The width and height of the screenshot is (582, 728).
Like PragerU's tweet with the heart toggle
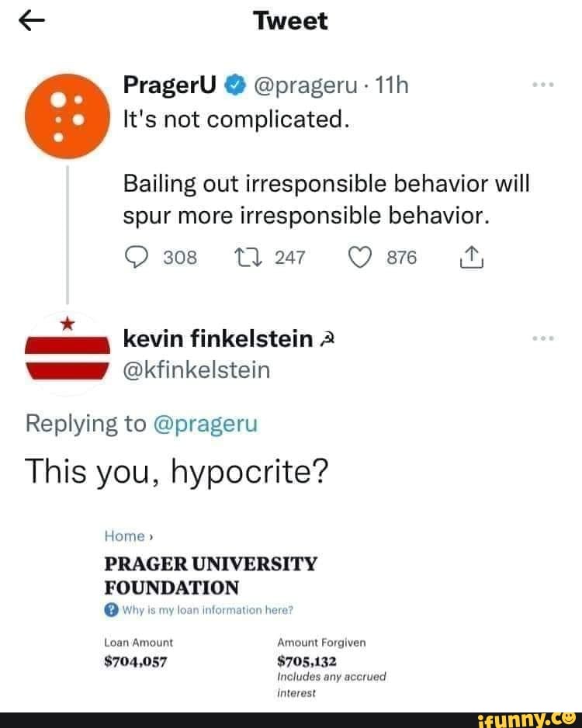point(359,256)
